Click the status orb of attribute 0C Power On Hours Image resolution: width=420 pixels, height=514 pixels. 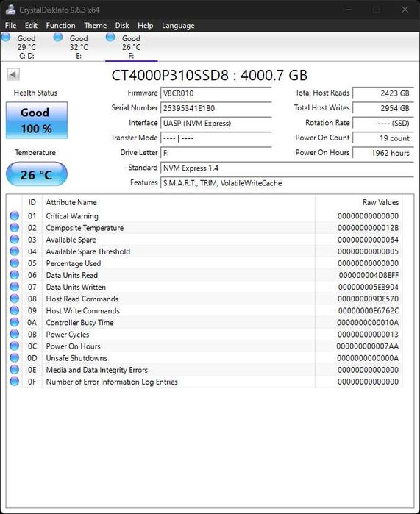point(15,346)
